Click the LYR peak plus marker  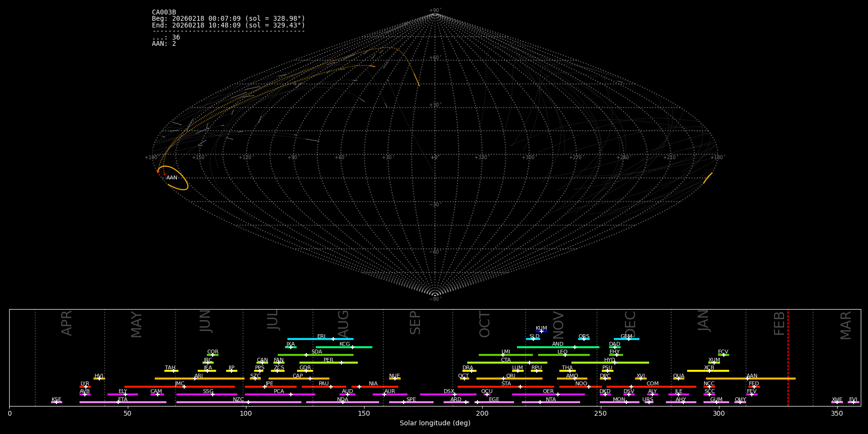(x=86, y=387)
